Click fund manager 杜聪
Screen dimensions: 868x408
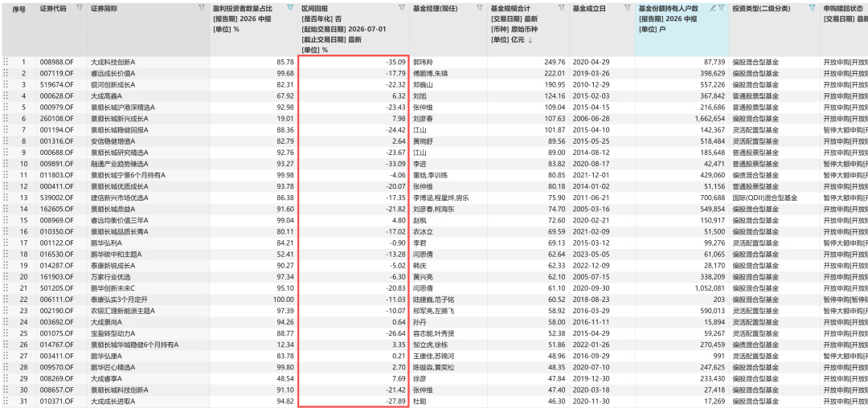[420, 401]
